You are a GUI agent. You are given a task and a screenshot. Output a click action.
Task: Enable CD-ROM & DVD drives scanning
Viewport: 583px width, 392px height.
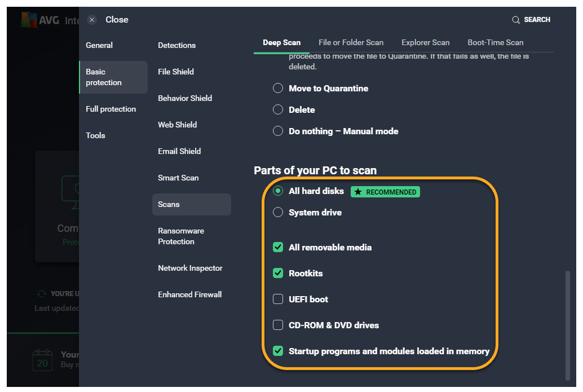[278, 325]
